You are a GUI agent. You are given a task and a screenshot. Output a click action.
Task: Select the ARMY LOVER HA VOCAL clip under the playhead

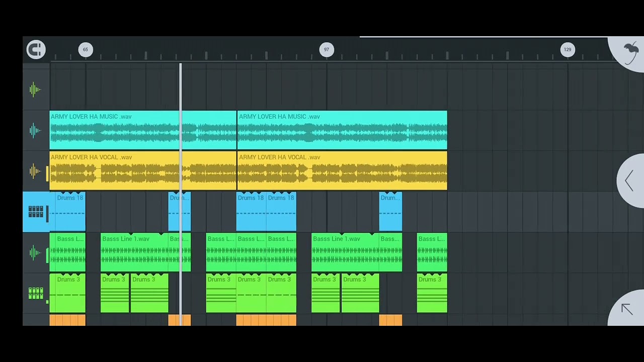143,171
